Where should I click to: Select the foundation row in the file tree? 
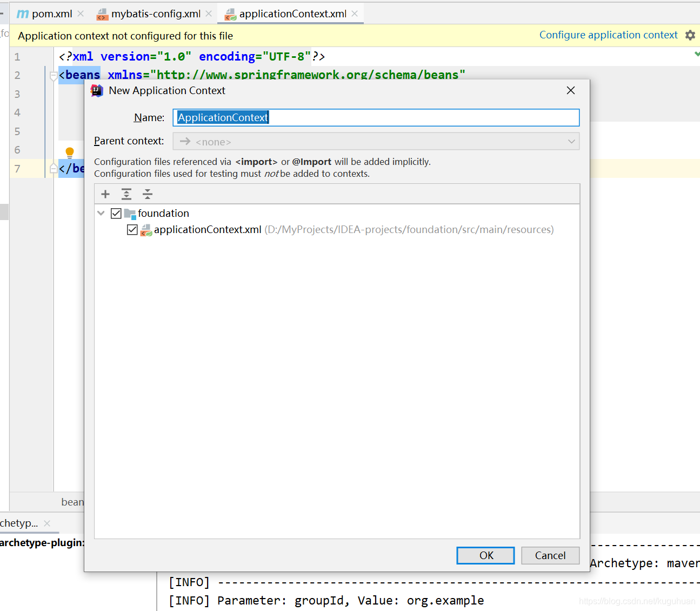click(x=337, y=214)
